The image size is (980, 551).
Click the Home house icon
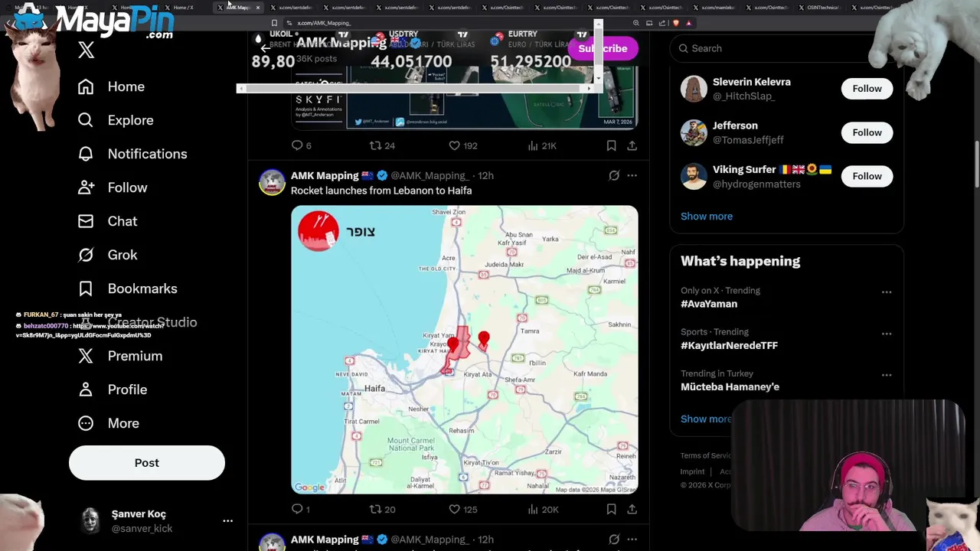coord(86,86)
